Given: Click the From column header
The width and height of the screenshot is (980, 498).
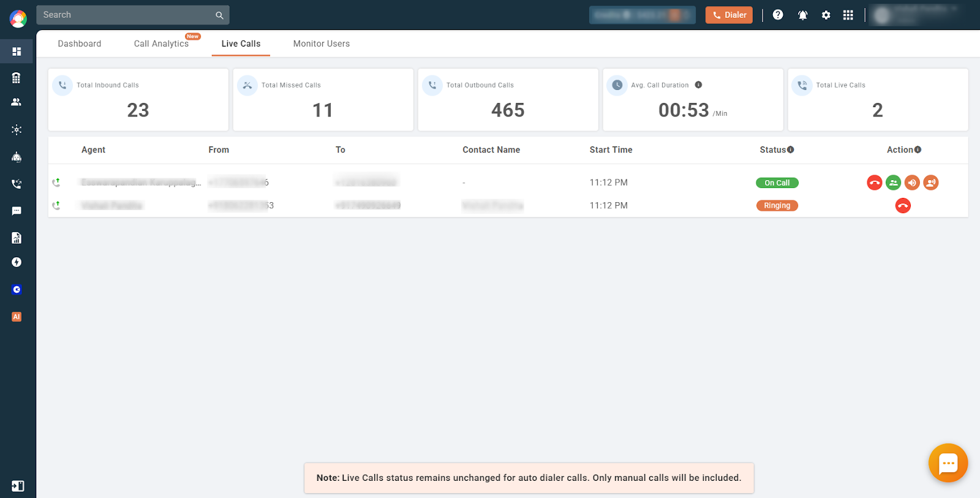Looking at the screenshot, I should coord(219,149).
